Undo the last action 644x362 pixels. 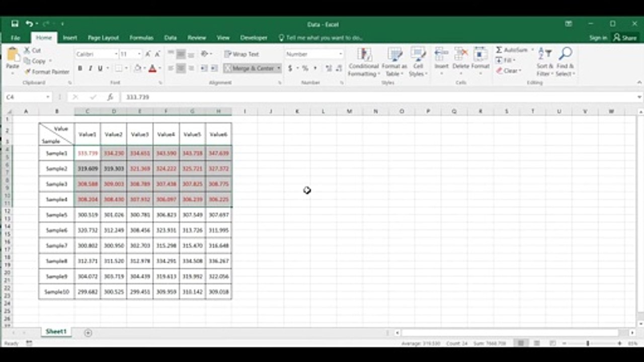coord(29,24)
